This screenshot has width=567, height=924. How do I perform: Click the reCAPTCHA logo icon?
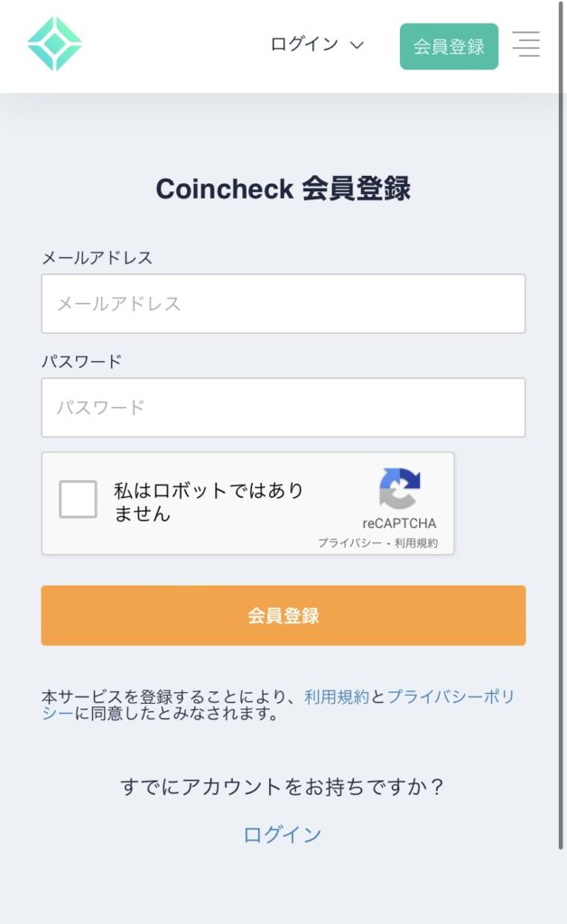click(399, 488)
